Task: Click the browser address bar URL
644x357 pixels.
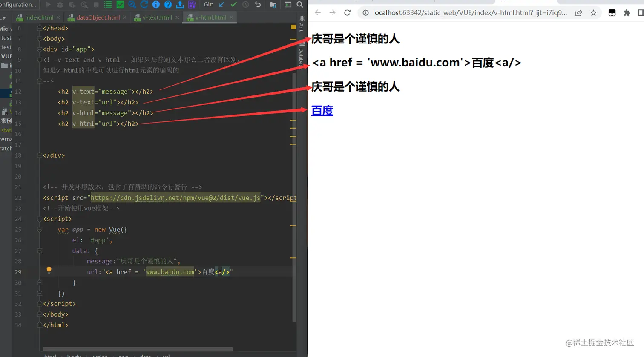Action: click(470, 13)
